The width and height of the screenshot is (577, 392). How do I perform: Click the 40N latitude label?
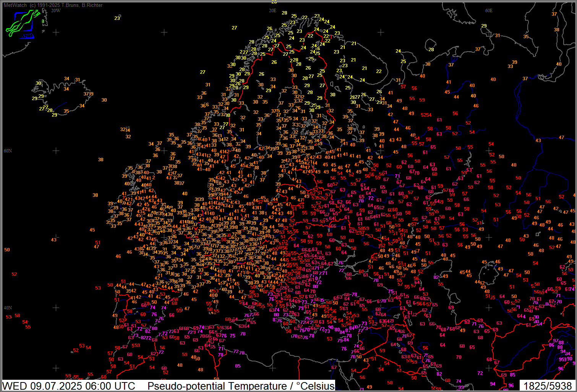8,308
